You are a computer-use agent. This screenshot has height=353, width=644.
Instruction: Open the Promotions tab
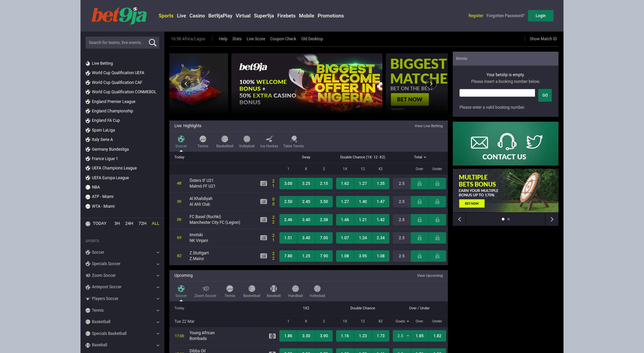pos(331,16)
